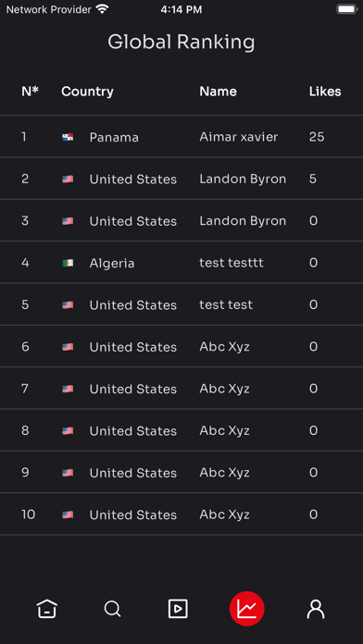Tap the battery indicator icon
Viewport: 363px width, 644px height.
[x=346, y=9]
